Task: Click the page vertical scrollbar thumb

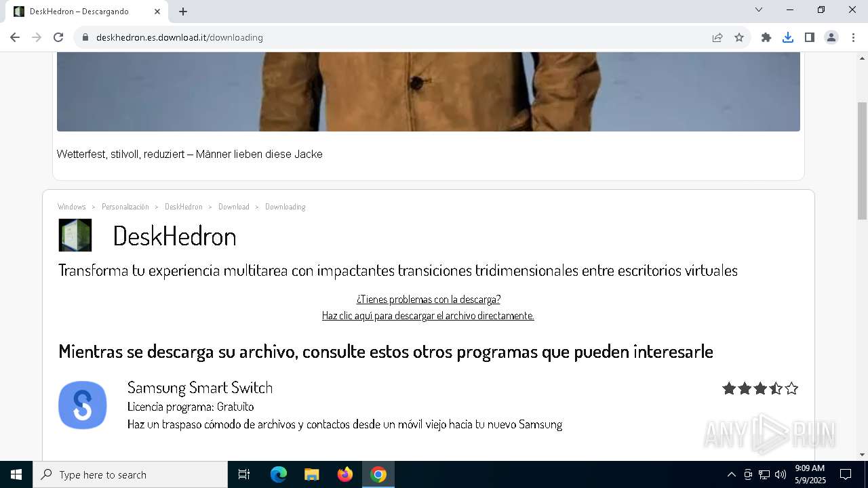Action: 862,161
